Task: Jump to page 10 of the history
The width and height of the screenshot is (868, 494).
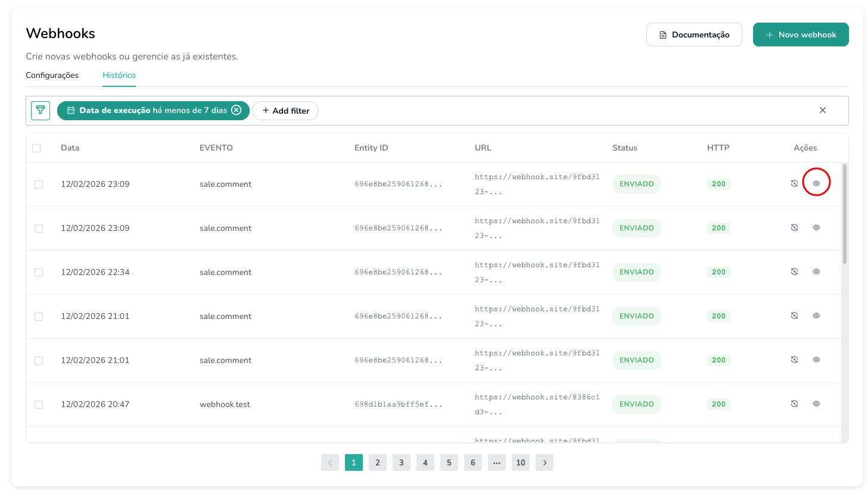Action: pyautogui.click(x=520, y=462)
